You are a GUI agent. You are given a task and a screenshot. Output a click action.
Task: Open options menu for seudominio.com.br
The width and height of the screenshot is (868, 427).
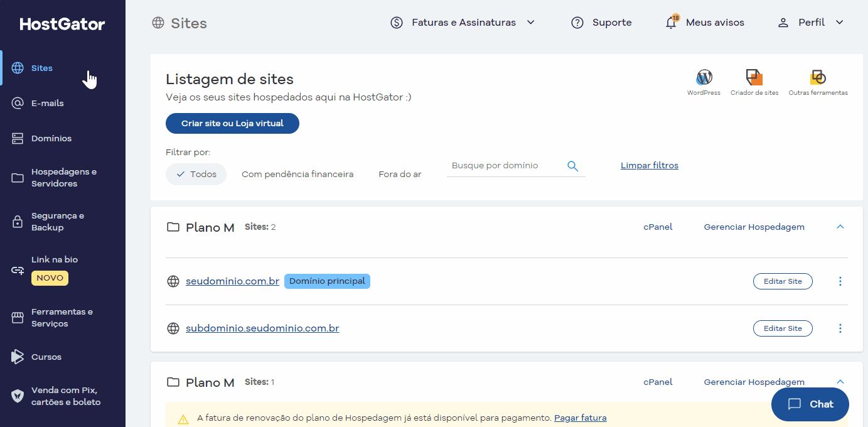click(x=840, y=281)
